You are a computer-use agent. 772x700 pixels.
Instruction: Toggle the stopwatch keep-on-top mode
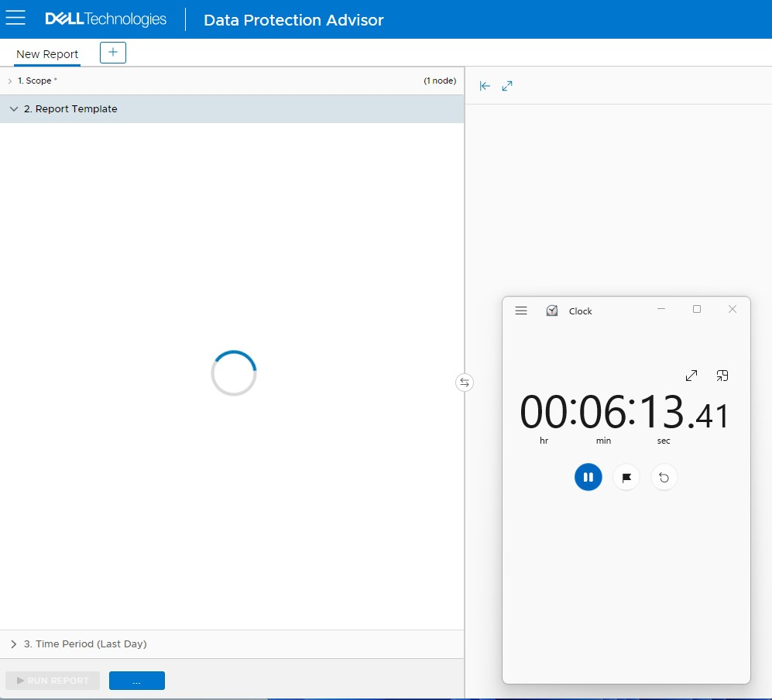722,376
